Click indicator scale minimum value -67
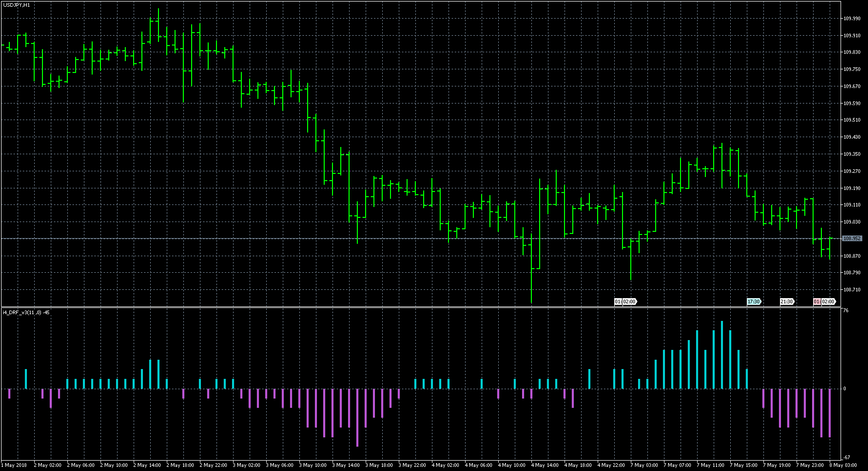The image size is (868, 471). (847, 458)
